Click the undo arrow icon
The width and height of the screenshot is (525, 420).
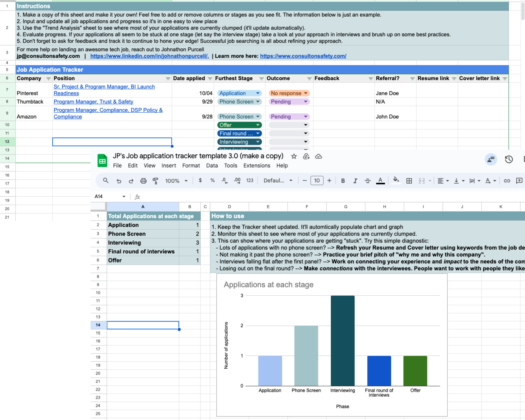point(119,181)
